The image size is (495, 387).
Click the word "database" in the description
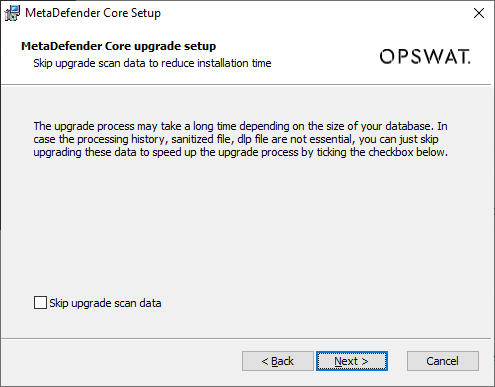[x=408, y=126]
